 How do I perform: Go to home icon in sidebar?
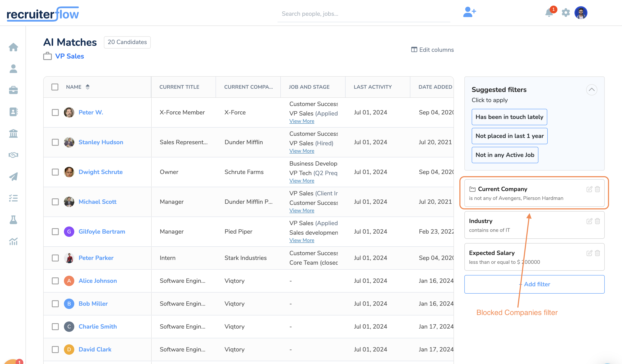(x=13, y=47)
